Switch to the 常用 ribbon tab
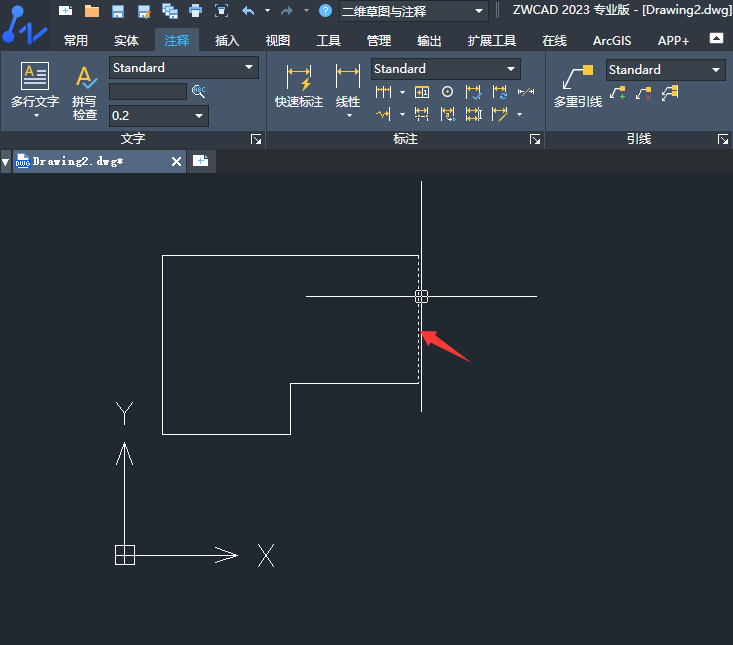Image resolution: width=733 pixels, height=645 pixels. point(76,41)
